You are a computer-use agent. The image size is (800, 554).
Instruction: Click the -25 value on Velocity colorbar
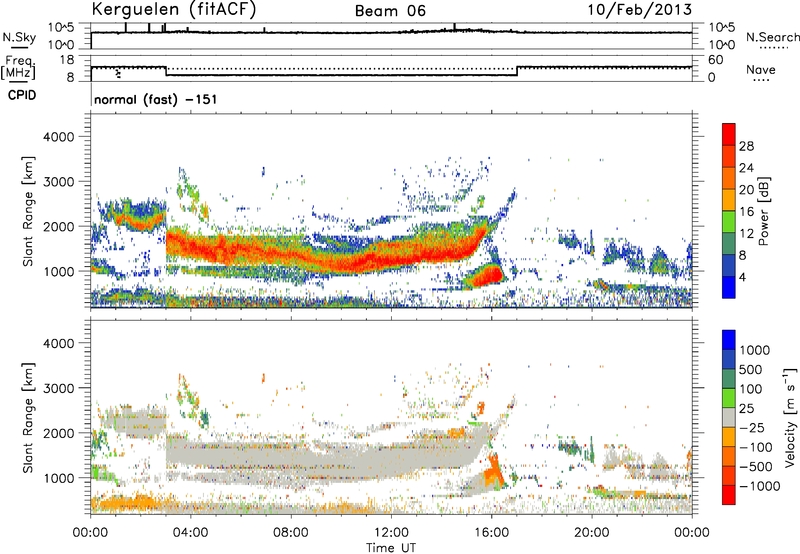click(751, 428)
